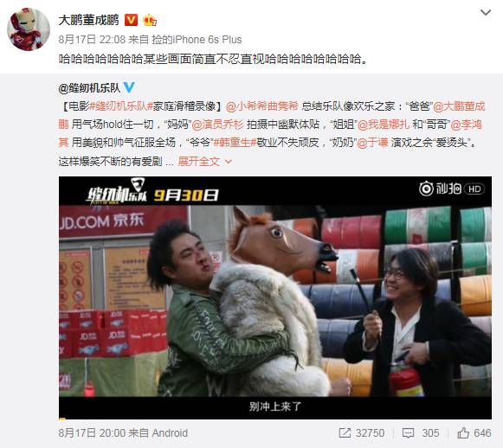Screen dimensions: 503x448
Task: Open the iPhone 6s Plus source link
Action: [197, 40]
